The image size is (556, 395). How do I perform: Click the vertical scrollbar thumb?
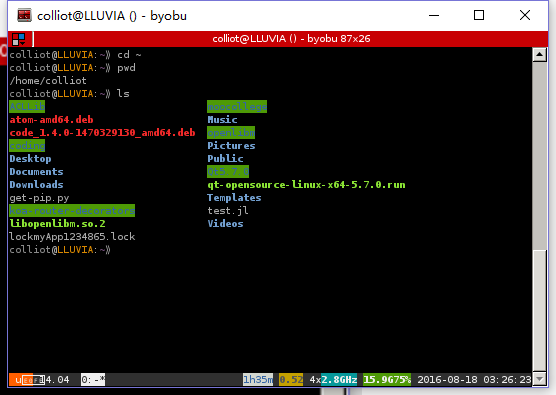point(540,310)
